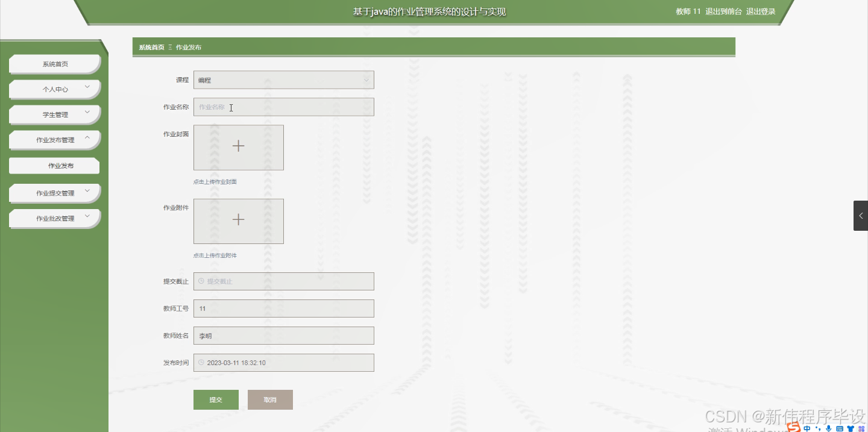
Task: Open the 提交截止 date-time picker field
Action: click(283, 281)
